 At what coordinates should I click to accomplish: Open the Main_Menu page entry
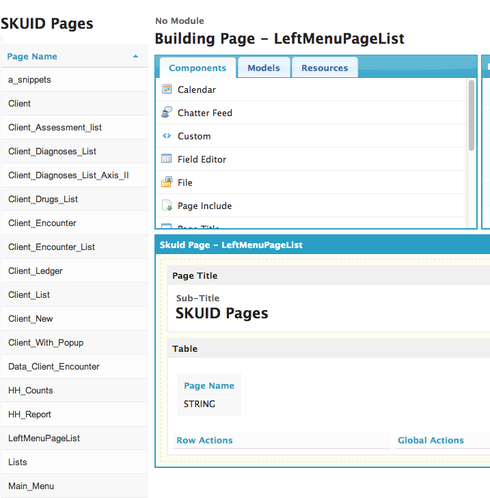point(74,486)
